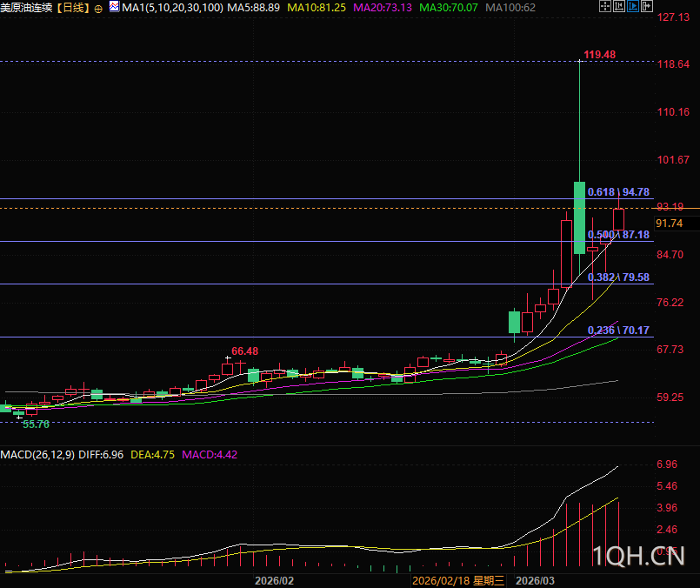Click the 118.64 price axis value
Screen dimensions: 700x588
click(673, 64)
